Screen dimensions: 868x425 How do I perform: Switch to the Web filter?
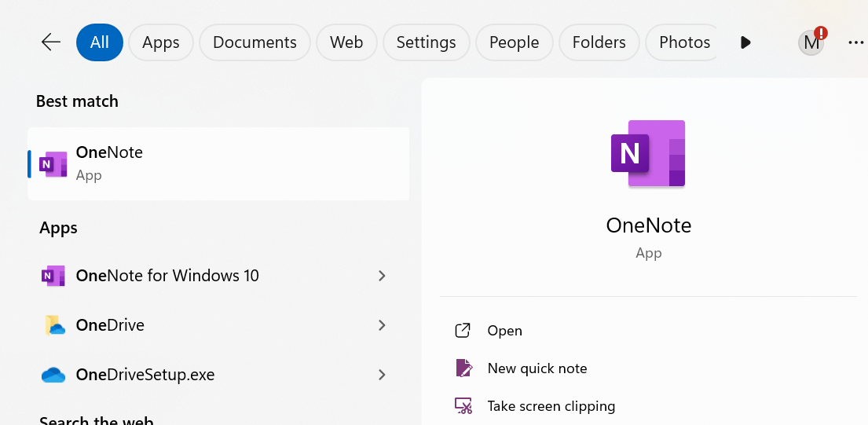[346, 42]
